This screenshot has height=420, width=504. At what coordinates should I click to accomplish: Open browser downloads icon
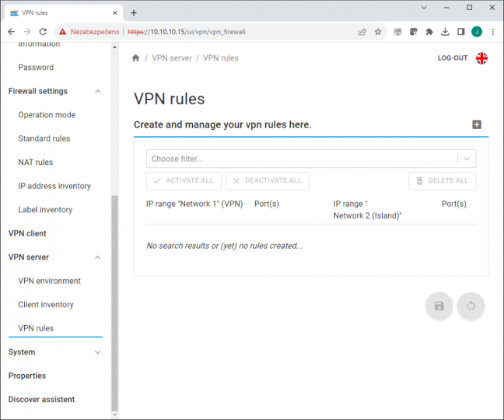point(445,31)
